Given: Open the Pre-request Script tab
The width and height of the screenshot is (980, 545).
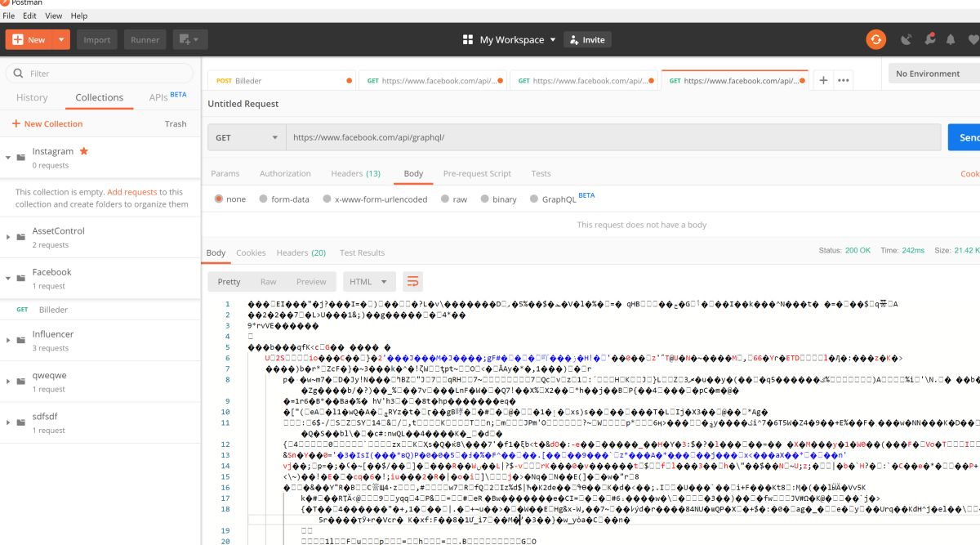Looking at the screenshot, I should coord(477,173).
